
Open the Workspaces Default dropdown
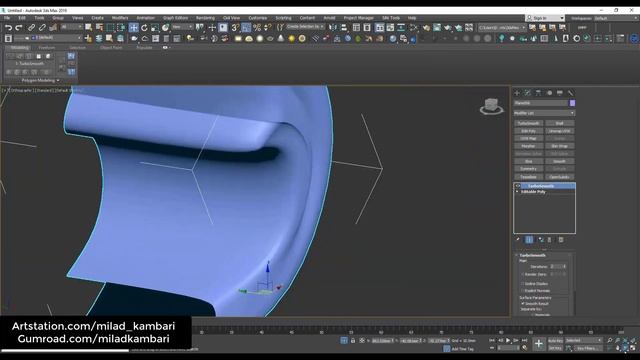click(x=616, y=18)
